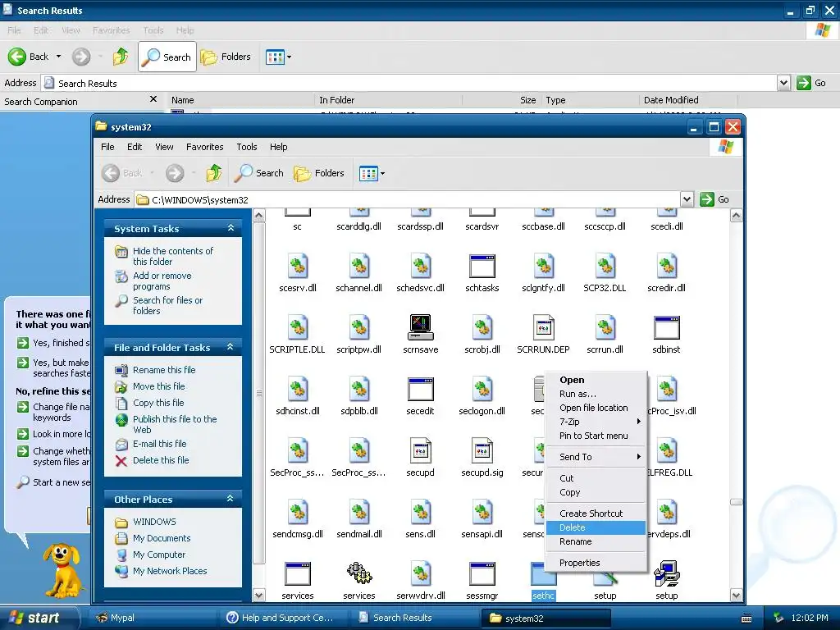This screenshot has width=840, height=630.
Task: Choose Open in the context menu
Action: point(596,380)
